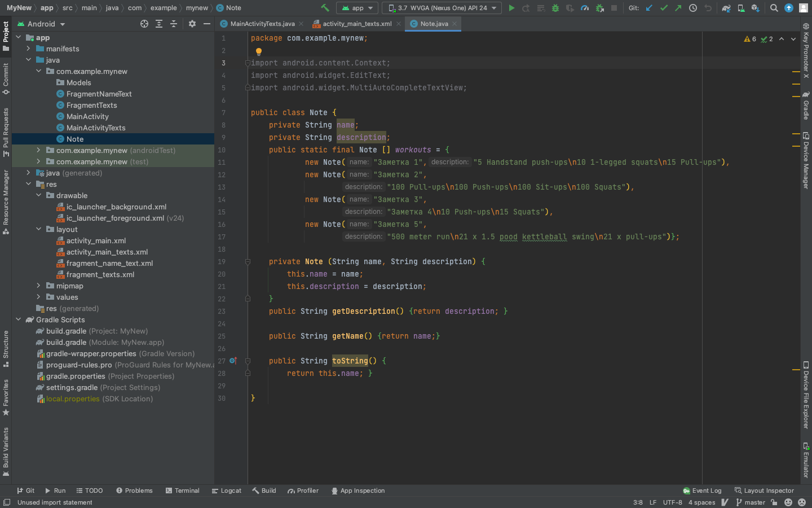
Task: Fold the import statements block
Action: tap(248, 63)
